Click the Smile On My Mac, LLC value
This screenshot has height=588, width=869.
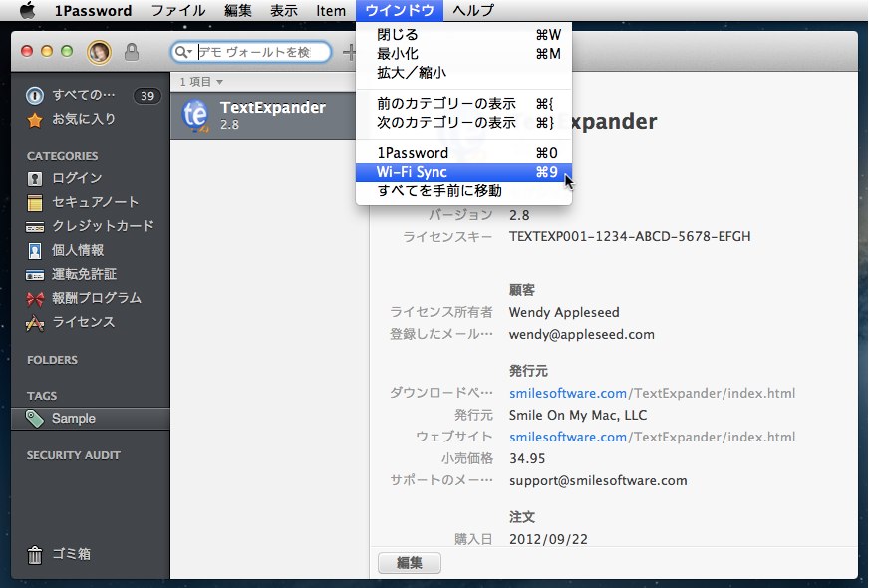coord(578,416)
